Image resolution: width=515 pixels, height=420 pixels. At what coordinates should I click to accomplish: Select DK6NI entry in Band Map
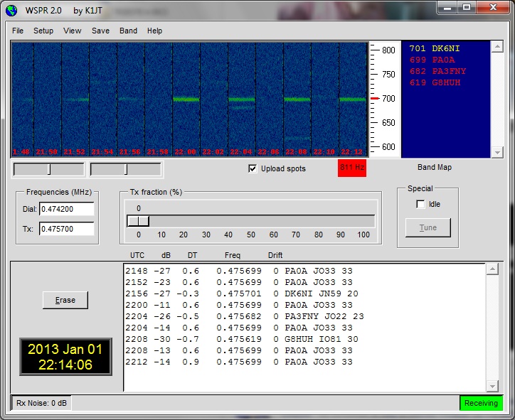pos(434,48)
